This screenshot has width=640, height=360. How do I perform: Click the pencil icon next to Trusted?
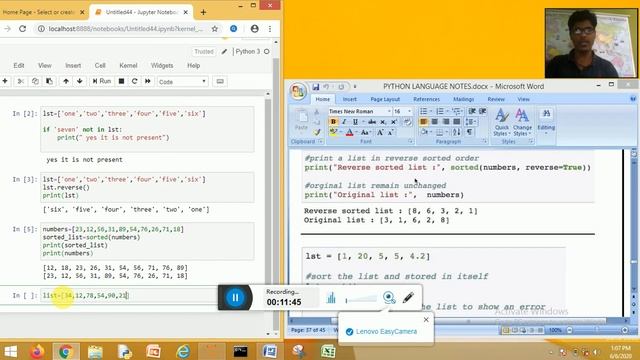224,51
